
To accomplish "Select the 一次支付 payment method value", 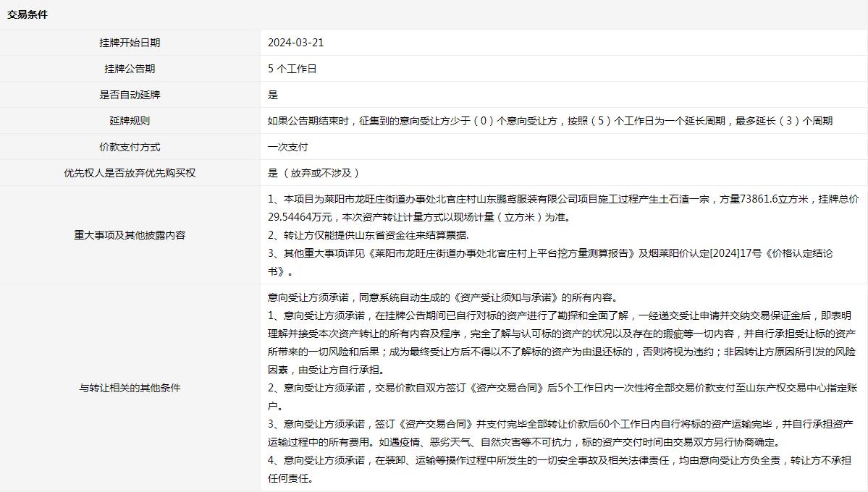I will (287, 147).
